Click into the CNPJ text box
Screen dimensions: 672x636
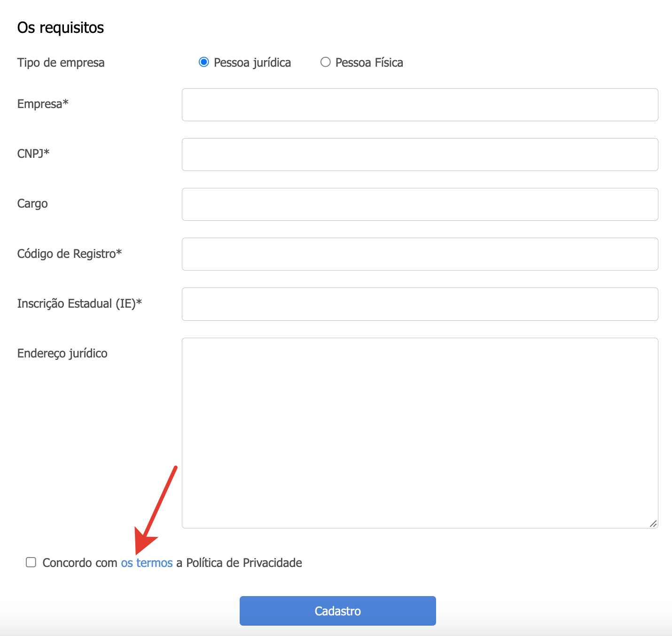pos(420,155)
